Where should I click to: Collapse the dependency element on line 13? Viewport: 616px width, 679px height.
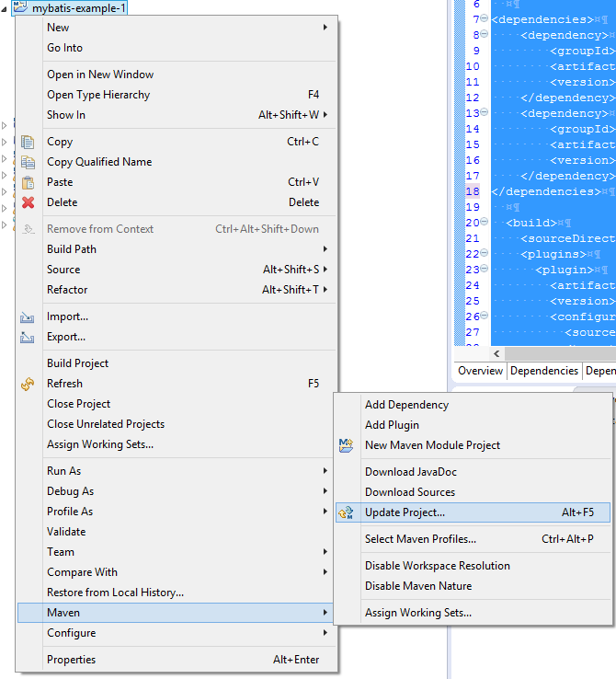click(485, 112)
